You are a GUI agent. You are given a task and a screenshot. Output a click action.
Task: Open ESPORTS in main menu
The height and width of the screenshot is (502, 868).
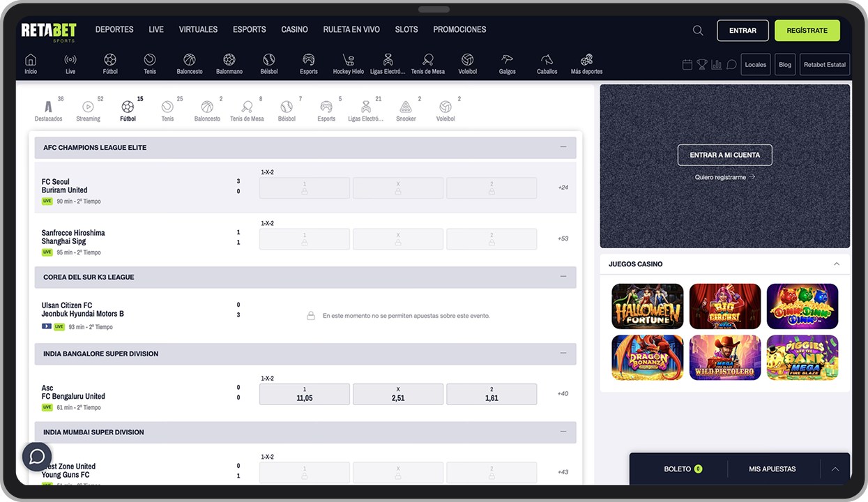[x=250, y=30]
